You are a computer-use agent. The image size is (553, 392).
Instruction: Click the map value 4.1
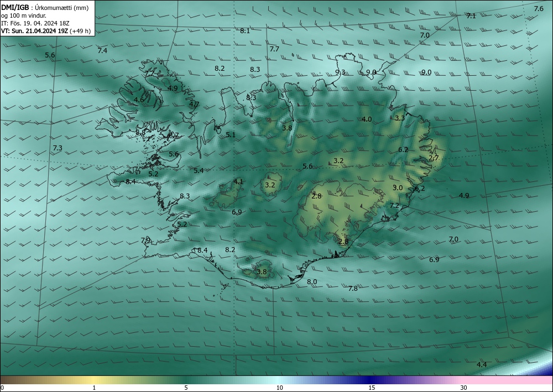(x=238, y=182)
